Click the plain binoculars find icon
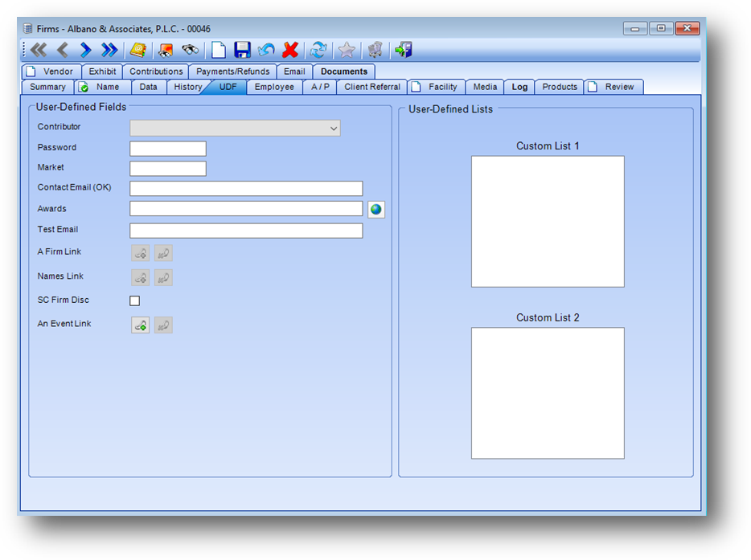Screen dimensions: 751x560 [x=190, y=49]
